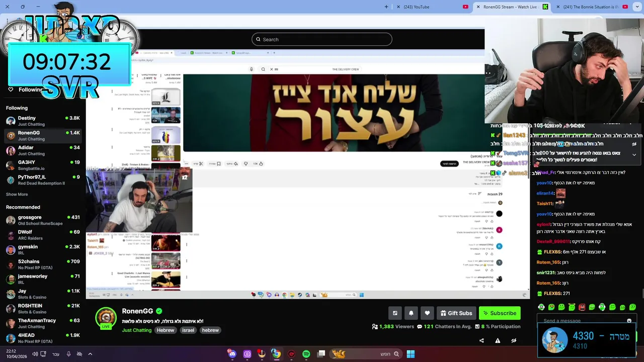Open Destiny channel in Following list
This screenshot has height=362, width=644.
coord(43,121)
